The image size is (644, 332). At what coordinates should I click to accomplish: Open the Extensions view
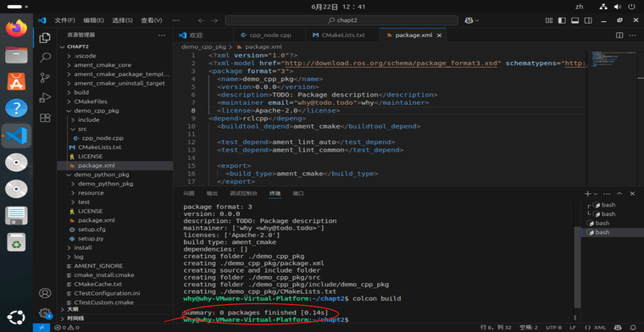[x=45, y=118]
